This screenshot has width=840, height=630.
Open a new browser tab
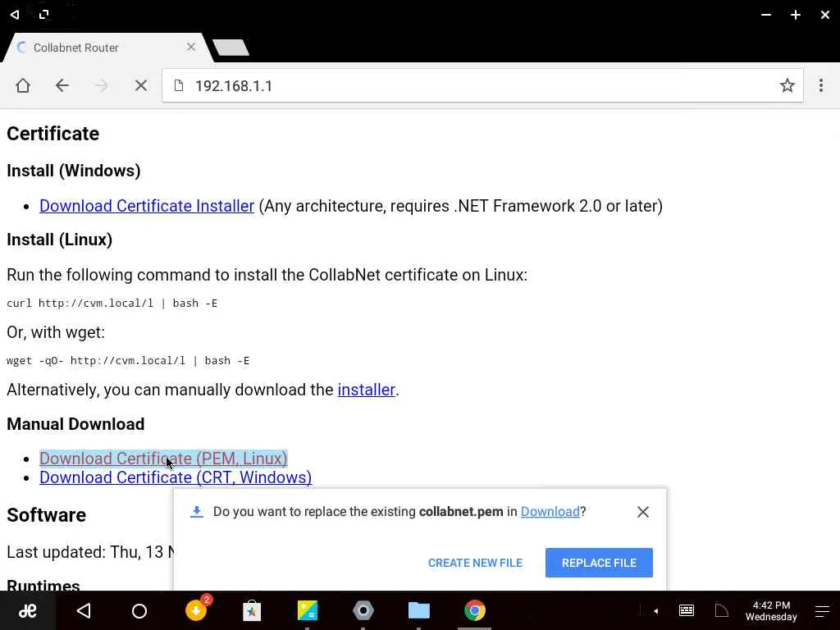pyautogui.click(x=231, y=48)
